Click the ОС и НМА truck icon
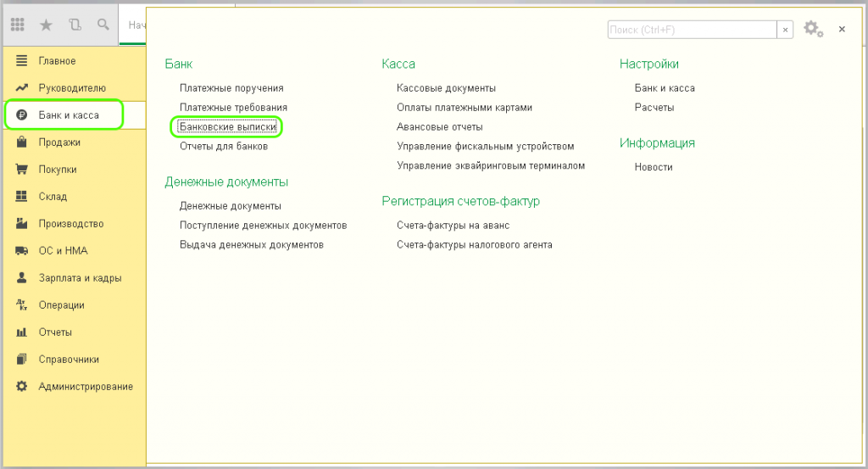This screenshot has width=868, height=469. (x=22, y=251)
